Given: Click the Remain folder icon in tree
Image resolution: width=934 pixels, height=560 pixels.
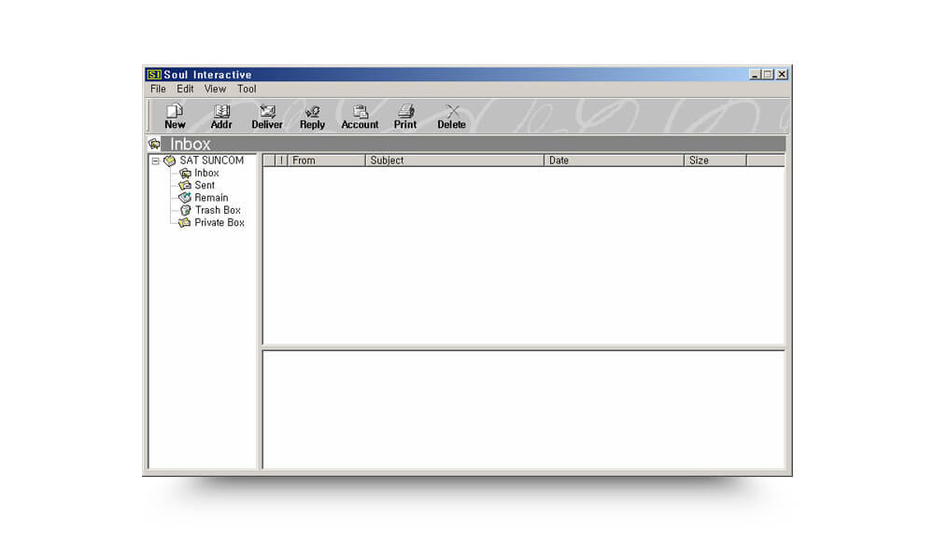Looking at the screenshot, I should (185, 198).
